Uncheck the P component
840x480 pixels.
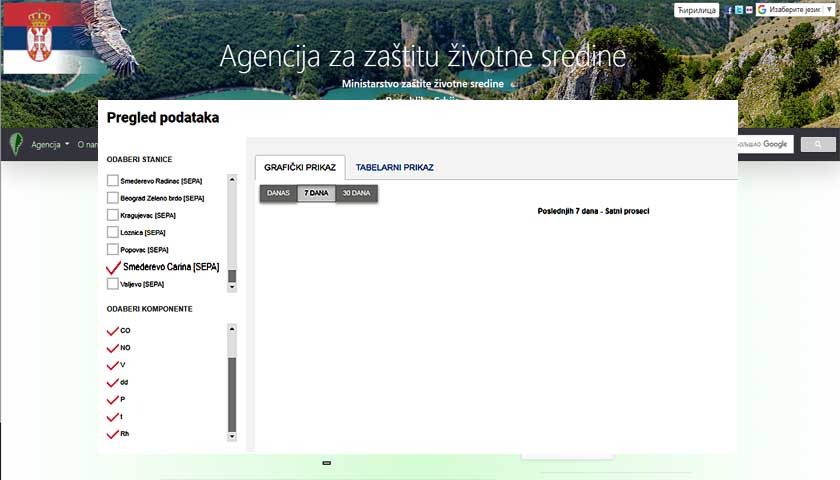click(112, 399)
